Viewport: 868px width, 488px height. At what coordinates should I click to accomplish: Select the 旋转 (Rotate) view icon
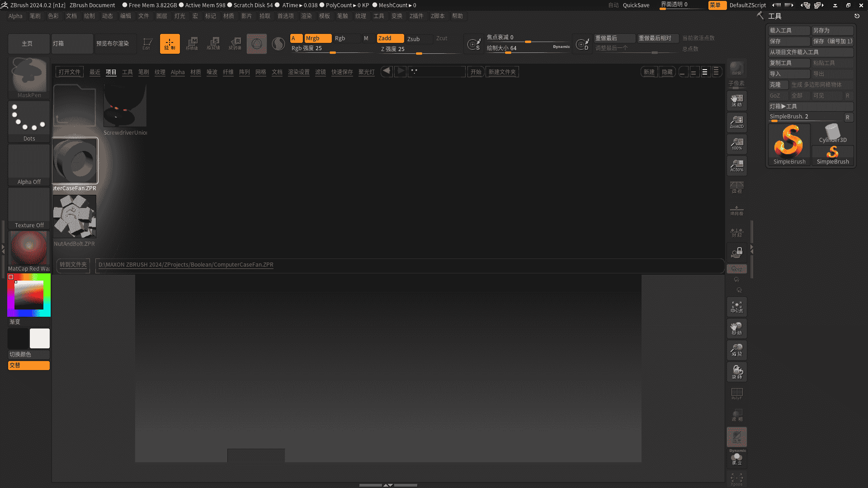(x=736, y=371)
